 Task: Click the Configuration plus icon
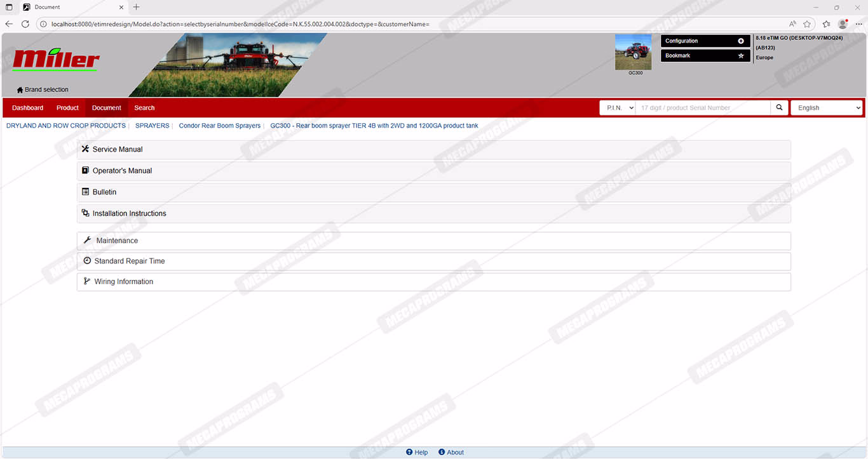(x=740, y=41)
